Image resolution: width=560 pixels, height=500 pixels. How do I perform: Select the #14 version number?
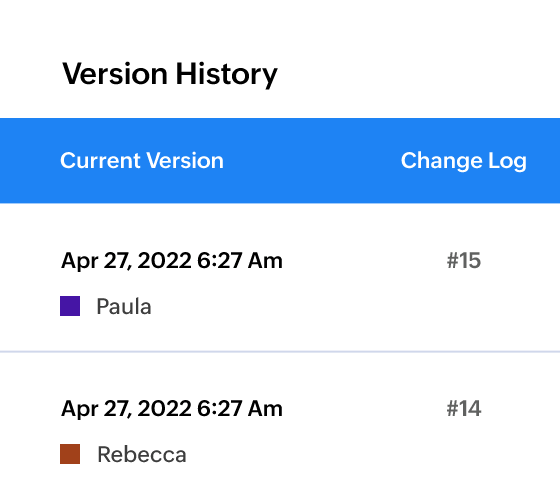click(464, 408)
